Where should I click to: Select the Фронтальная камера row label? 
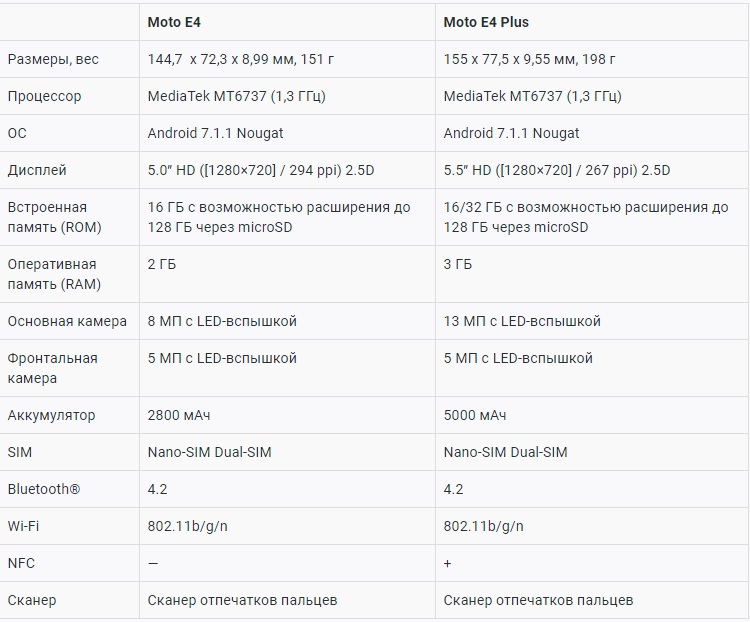(x=52, y=368)
